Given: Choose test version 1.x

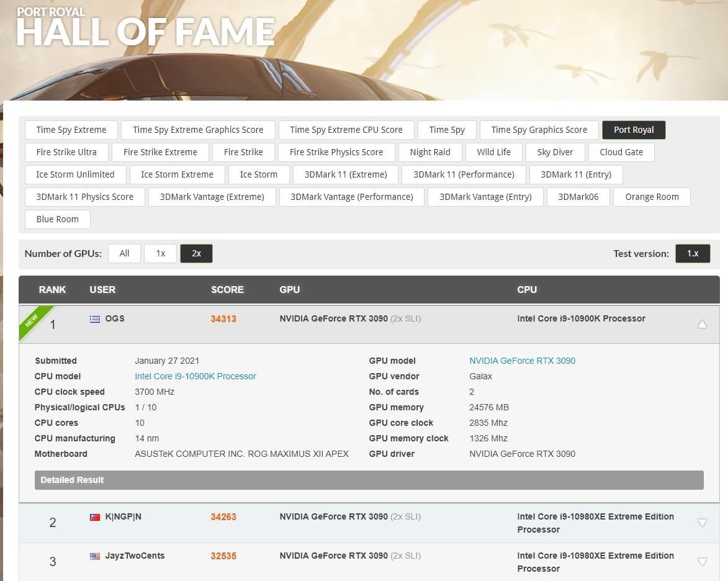Looking at the screenshot, I should click(693, 254).
